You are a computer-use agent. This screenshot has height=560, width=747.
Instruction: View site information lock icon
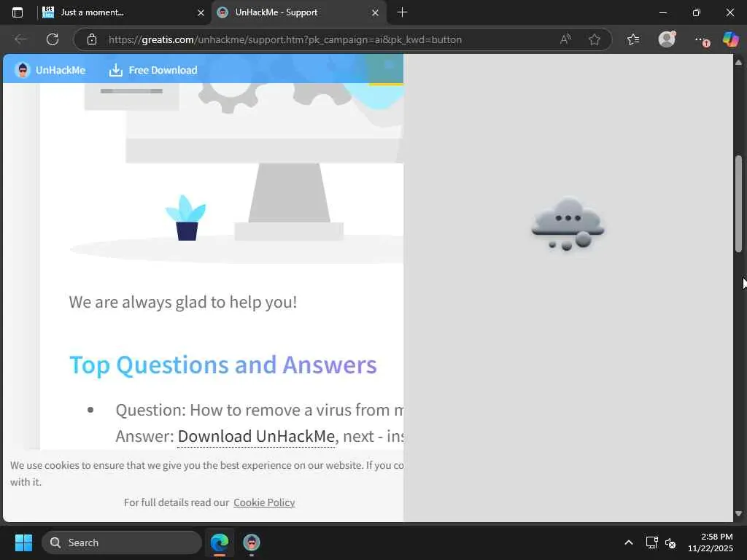pos(92,39)
